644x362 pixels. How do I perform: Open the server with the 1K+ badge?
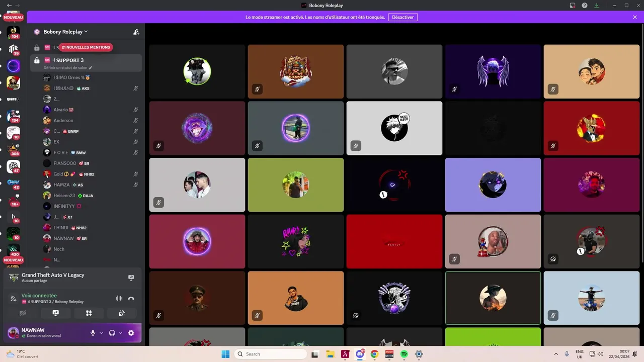tap(14, 200)
